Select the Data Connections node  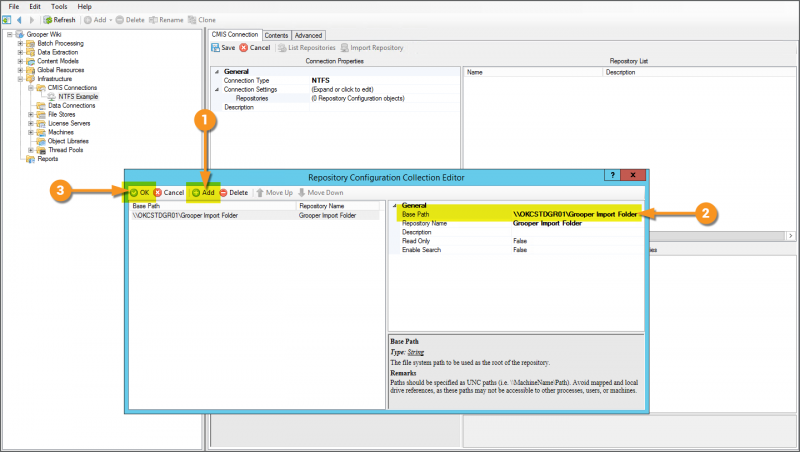tap(71, 106)
